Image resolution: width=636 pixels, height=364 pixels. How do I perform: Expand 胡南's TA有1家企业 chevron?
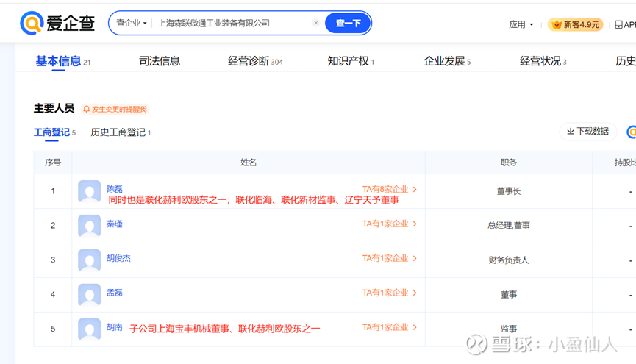(x=415, y=327)
